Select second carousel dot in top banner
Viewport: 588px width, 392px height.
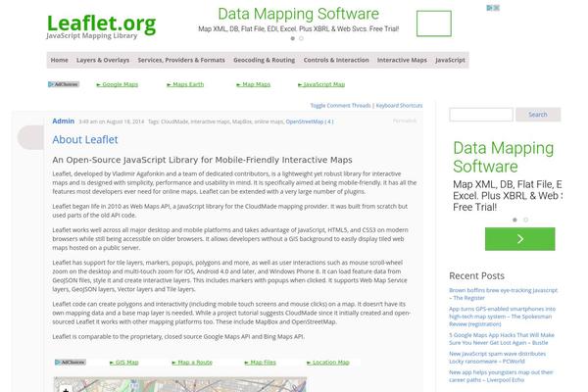coord(301,38)
